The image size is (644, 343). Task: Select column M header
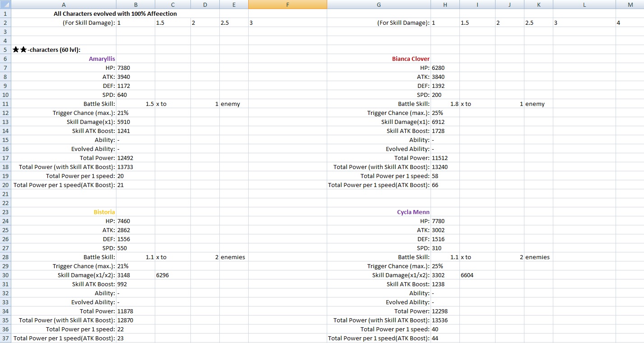pyautogui.click(x=630, y=5)
